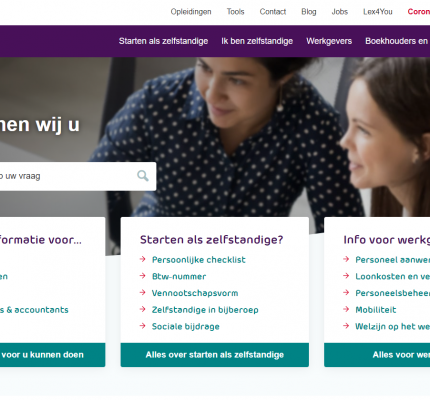Screen dimensions: 430x400
Task: Click arrow icon beside Mobiliteit
Action: [346, 309]
